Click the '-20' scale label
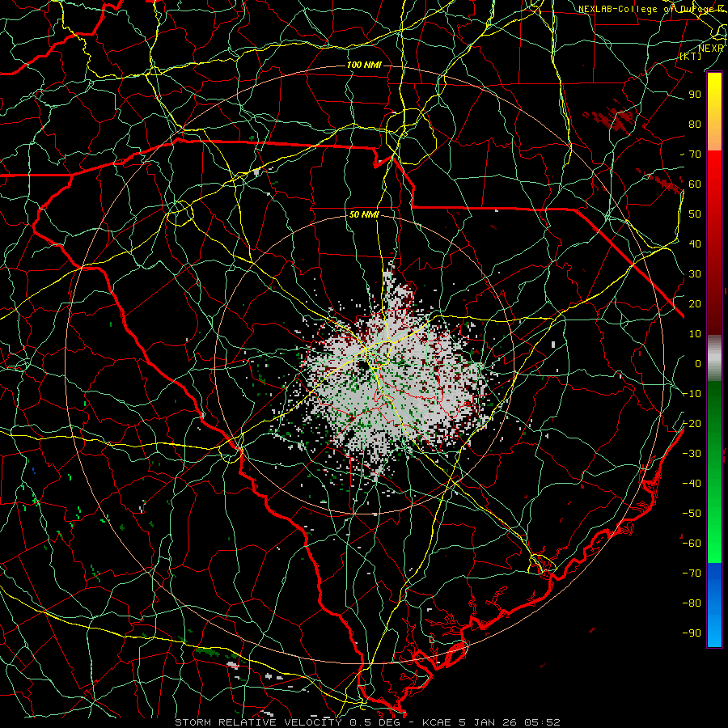The width and height of the screenshot is (728, 728). point(692,423)
